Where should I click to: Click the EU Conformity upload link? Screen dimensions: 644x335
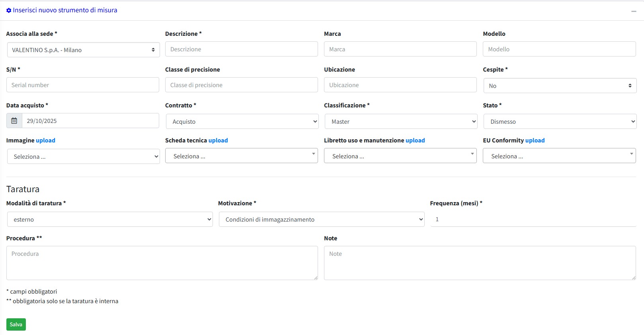pos(535,140)
